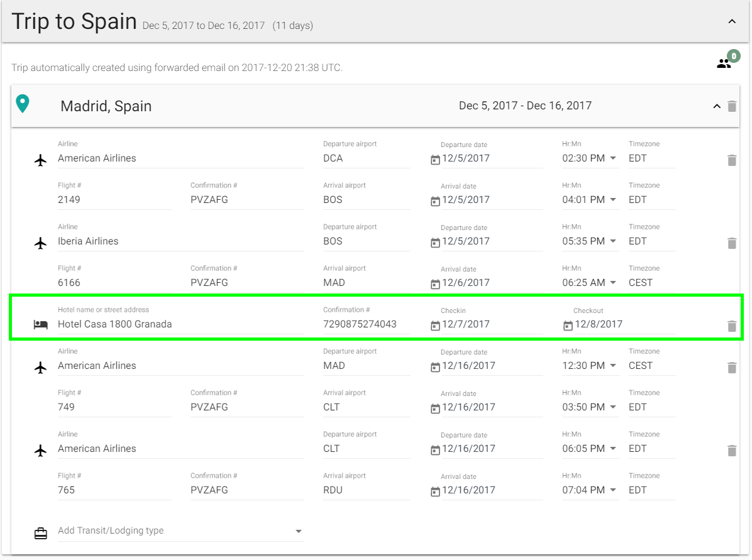Collapse the Madrid, Spain section
This screenshot has height=560, width=752.
pos(717,106)
